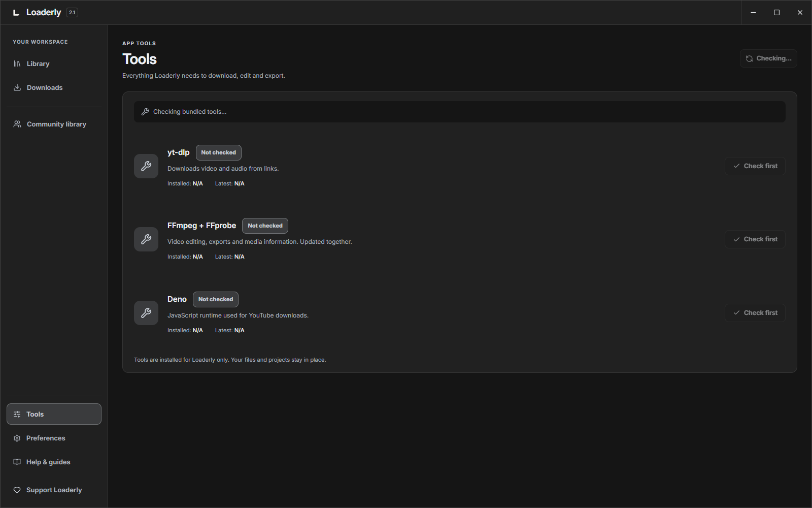
Task: Open the Library section in the sidebar
Action: 54,63
